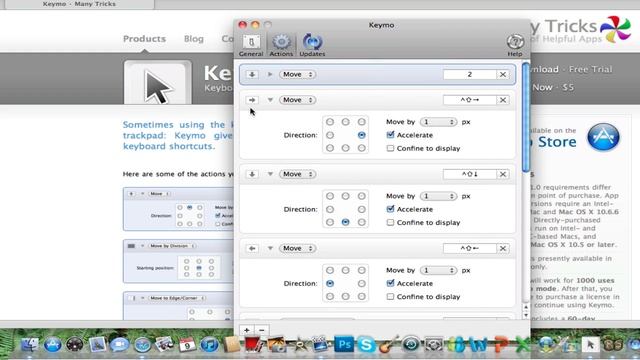Screen dimensions: 640x360
Task: Select the Keymo - Many Tricks browser tab
Action: point(79,4)
